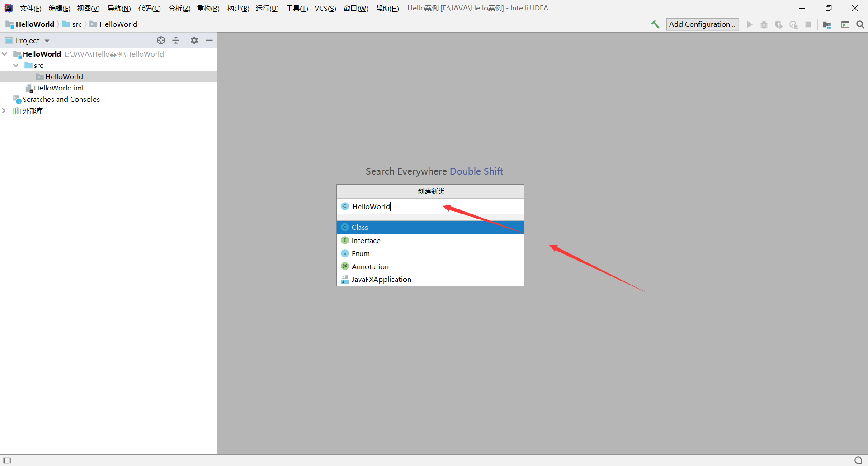
Task: Select the HelloWorld package in project tree
Action: pyautogui.click(x=108, y=76)
